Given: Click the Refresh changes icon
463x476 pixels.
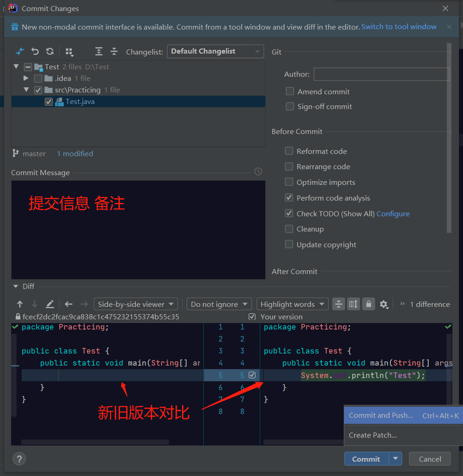Looking at the screenshot, I should [50, 51].
